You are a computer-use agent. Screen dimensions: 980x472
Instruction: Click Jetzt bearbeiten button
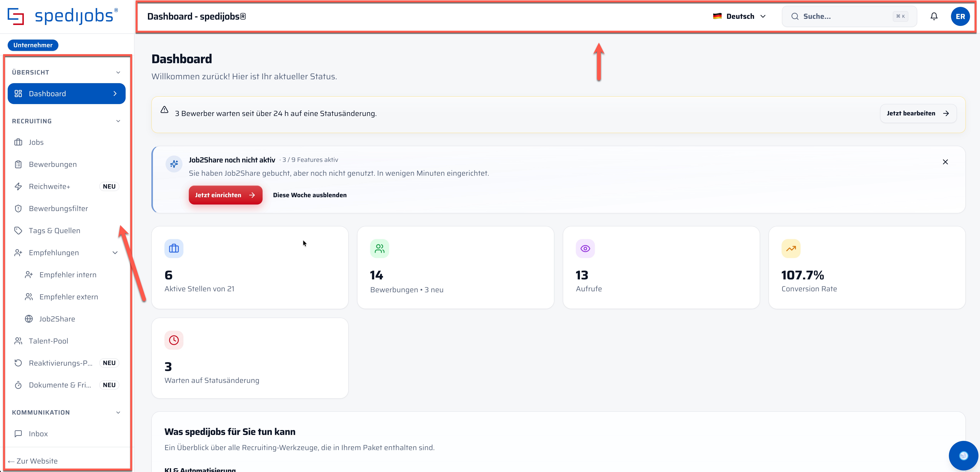tap(918, 113)
